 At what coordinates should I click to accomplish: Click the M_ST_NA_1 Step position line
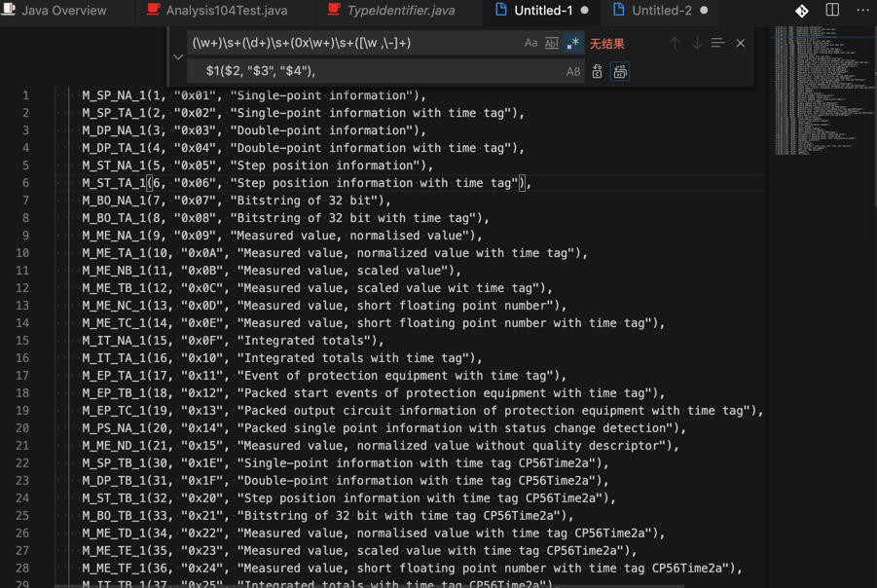coord(257,165)
